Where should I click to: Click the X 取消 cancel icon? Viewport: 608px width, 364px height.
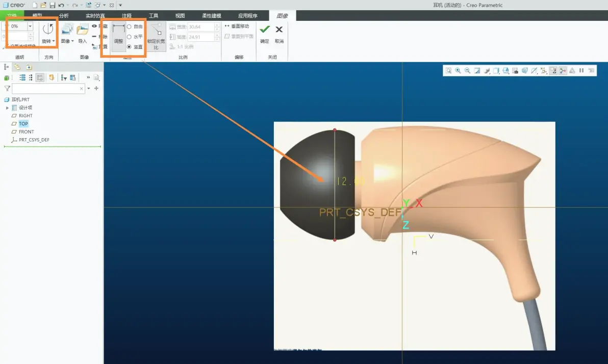point(279,30)
